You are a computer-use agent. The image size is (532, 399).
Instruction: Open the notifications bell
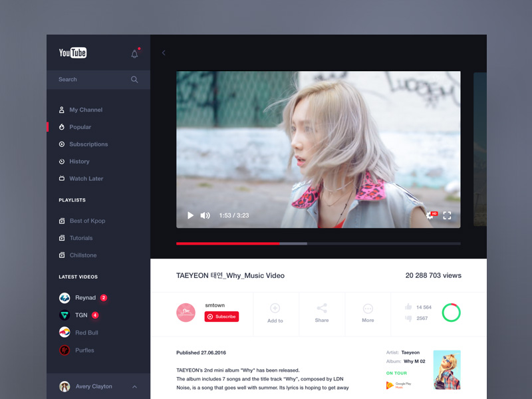point(134,54)
